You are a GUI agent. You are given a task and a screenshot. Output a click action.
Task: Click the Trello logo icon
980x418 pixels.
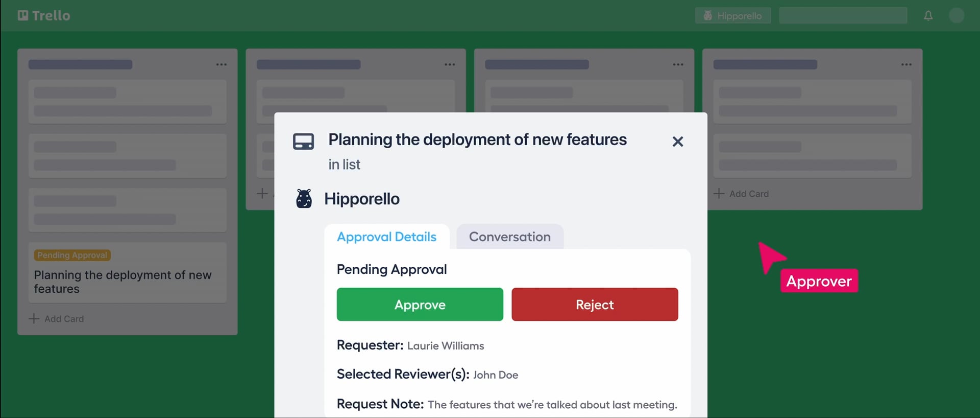click(23, 15)
